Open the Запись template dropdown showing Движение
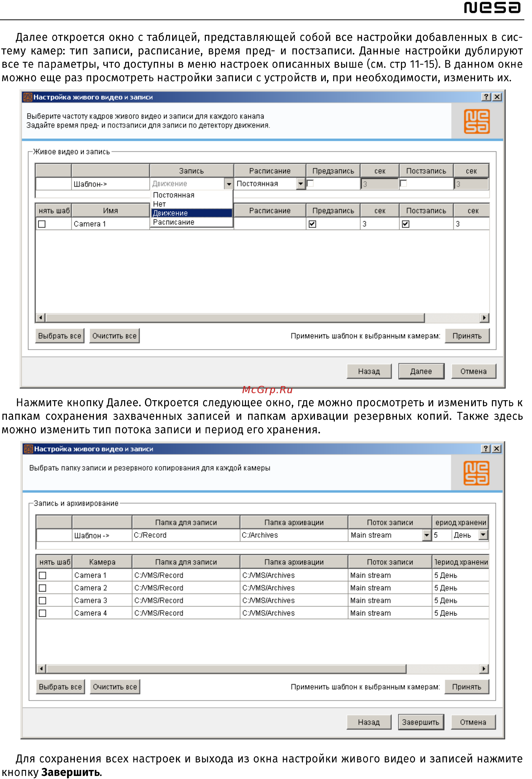This screenshot has height=779, width=532. tap(229, 184)
